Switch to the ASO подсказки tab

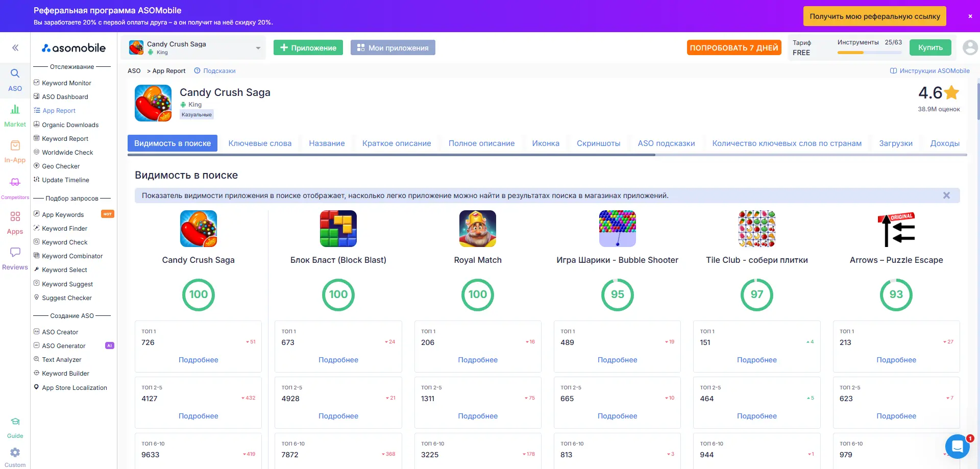[666, 143]
